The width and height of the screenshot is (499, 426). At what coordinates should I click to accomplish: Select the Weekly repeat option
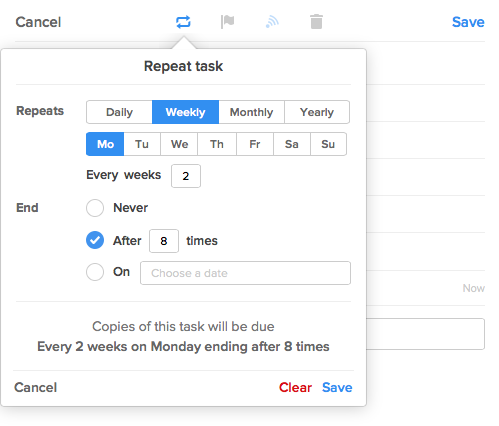[185, 112]
